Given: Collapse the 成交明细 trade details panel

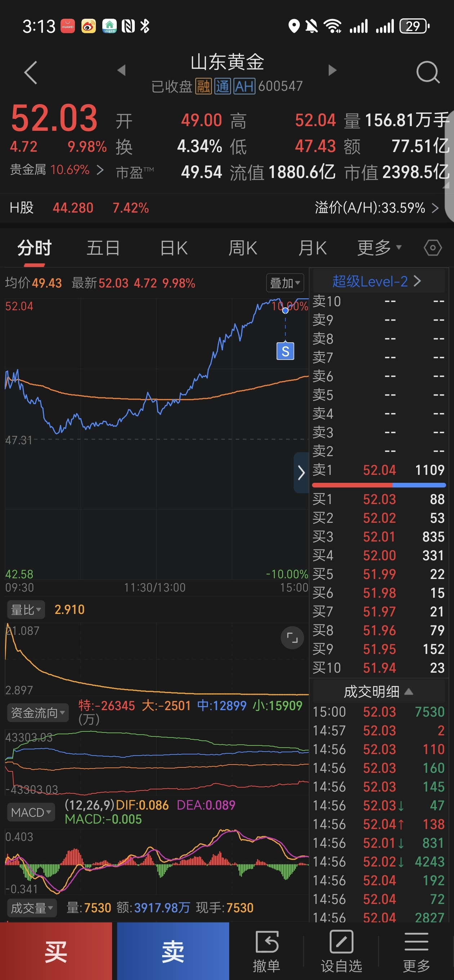Looking at the screenshot, I should (379, 691).
